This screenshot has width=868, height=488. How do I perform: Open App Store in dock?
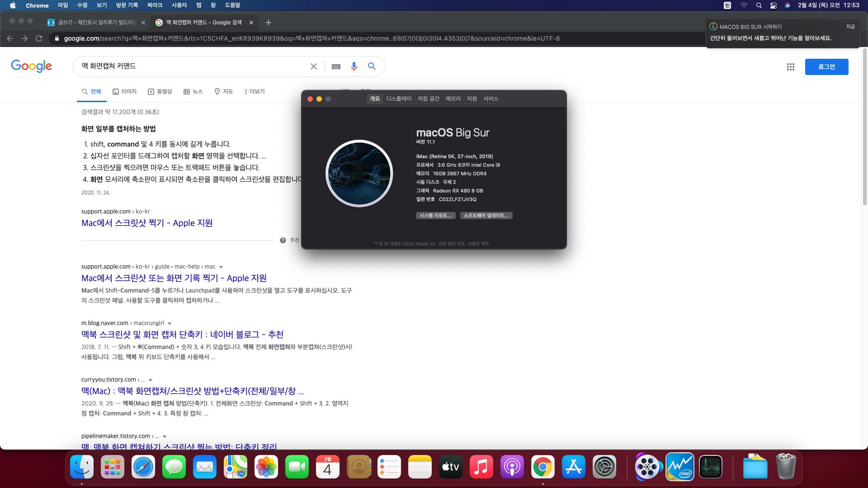(574, 467)
